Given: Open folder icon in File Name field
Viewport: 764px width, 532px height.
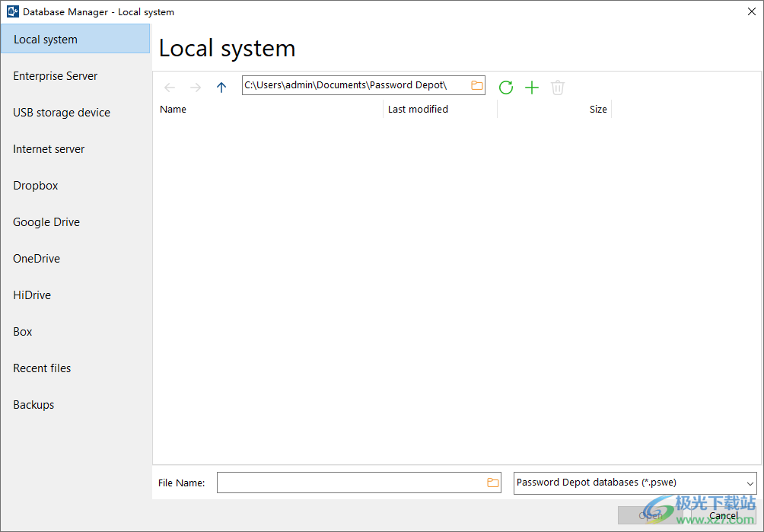Looking at the screenshot, I should (493, 483).
